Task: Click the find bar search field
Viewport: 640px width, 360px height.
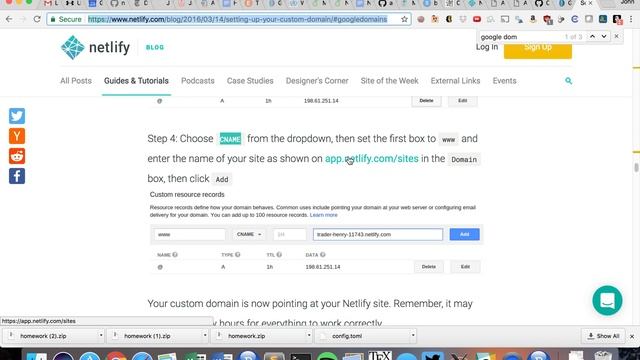Action: [520, 37]
